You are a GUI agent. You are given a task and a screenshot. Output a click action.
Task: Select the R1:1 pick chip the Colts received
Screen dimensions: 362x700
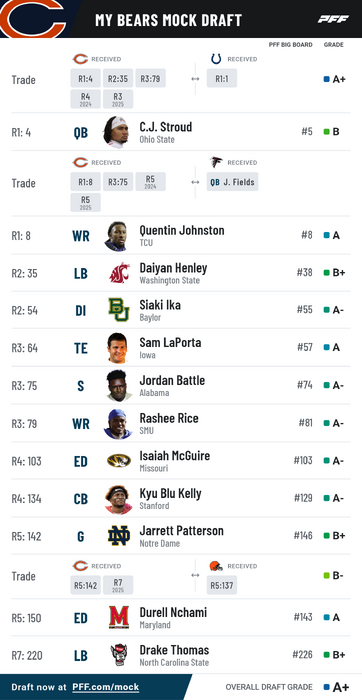coord(222,78)
